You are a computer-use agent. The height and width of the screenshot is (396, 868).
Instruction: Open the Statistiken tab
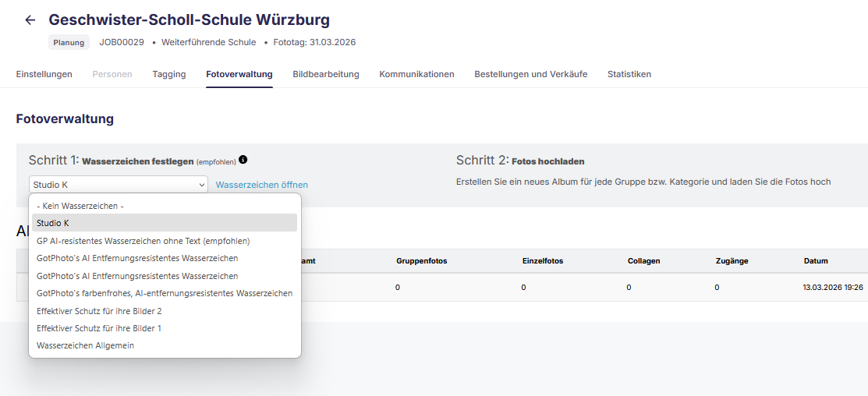click(x=629, y=74)
